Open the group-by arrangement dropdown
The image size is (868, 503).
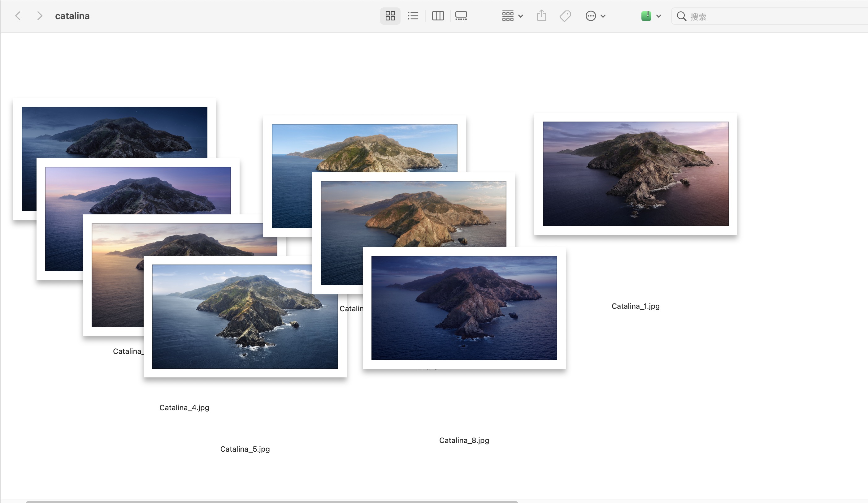click(512, 16)
